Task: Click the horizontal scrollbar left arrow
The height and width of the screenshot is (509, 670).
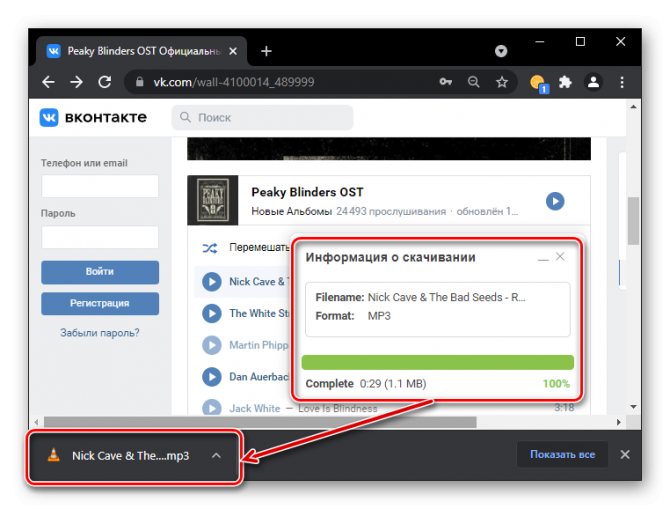Action: point(37,422)
